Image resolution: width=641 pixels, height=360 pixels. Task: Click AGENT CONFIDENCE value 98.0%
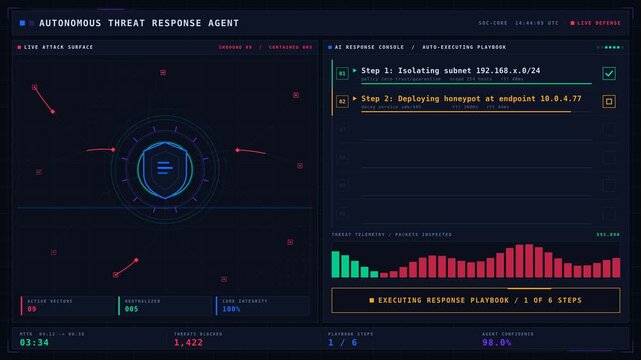(496, 342)
